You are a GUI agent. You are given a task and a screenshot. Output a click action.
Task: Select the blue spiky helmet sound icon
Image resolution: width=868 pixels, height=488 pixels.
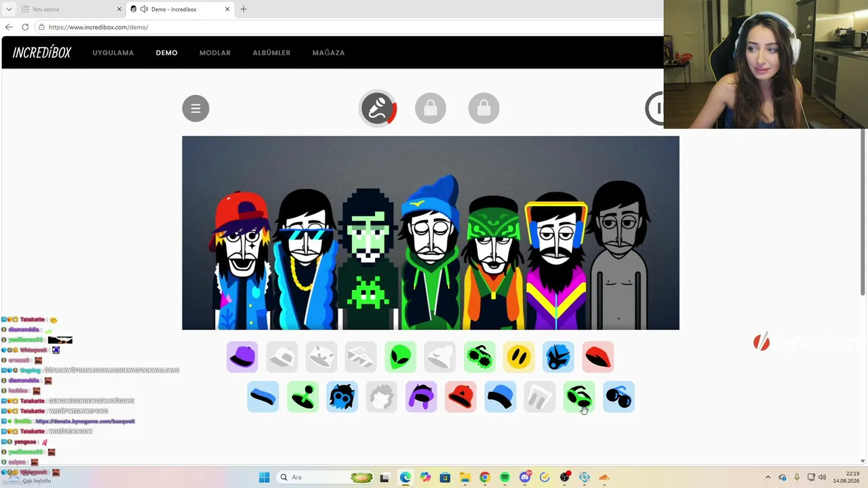click(558, 357)
